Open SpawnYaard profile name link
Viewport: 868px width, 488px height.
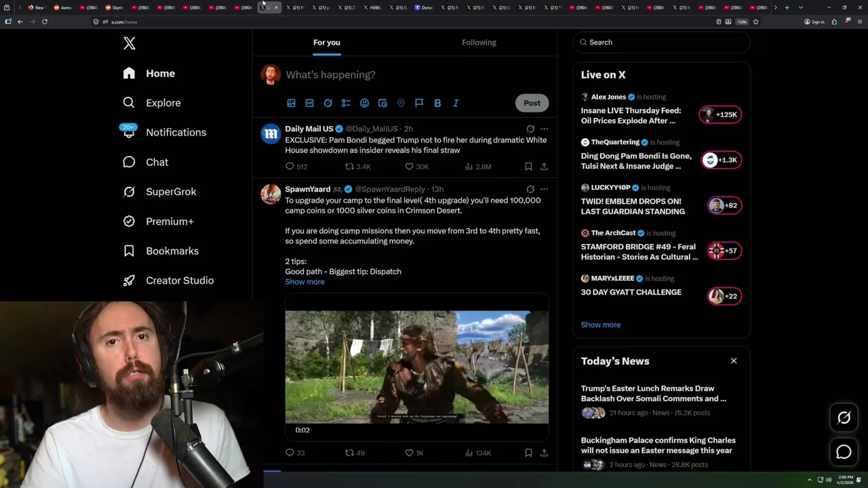308,189
